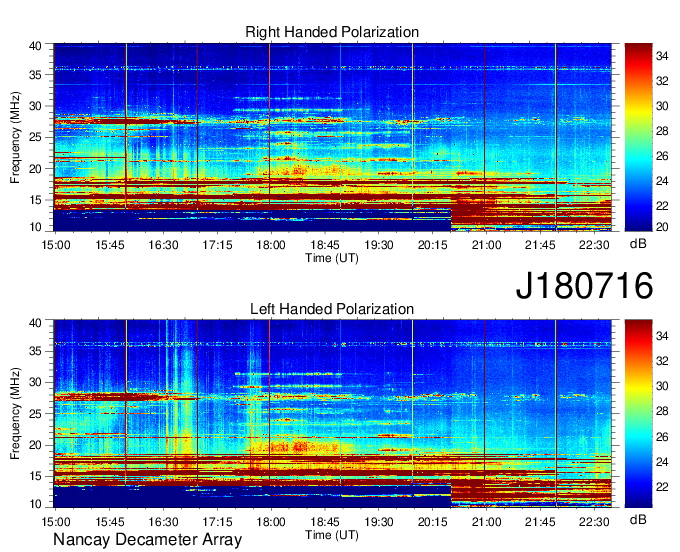This screenshot has width=680, height=552.
Task: Click the color bar beside the Left Handed plot
Action: [638, 414]
